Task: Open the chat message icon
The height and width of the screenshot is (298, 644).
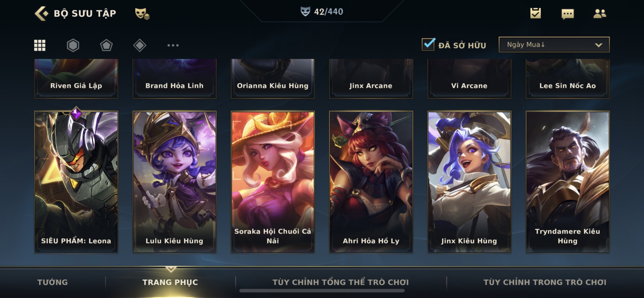Action: coord(567,14)
